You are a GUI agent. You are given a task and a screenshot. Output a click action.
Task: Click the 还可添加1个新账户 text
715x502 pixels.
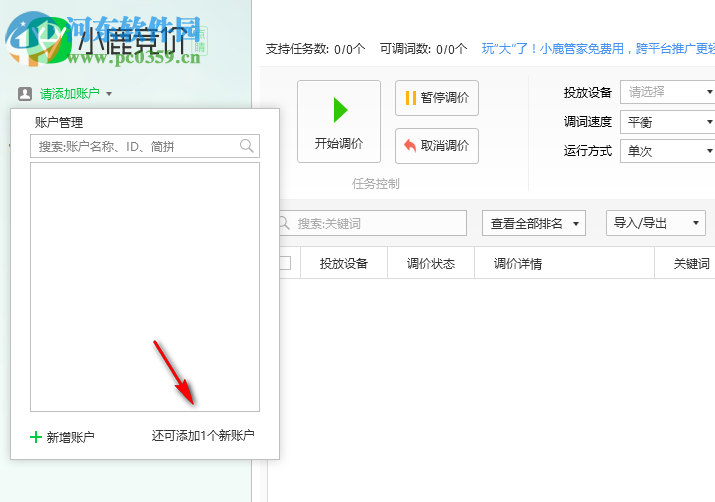pos(203,436)
